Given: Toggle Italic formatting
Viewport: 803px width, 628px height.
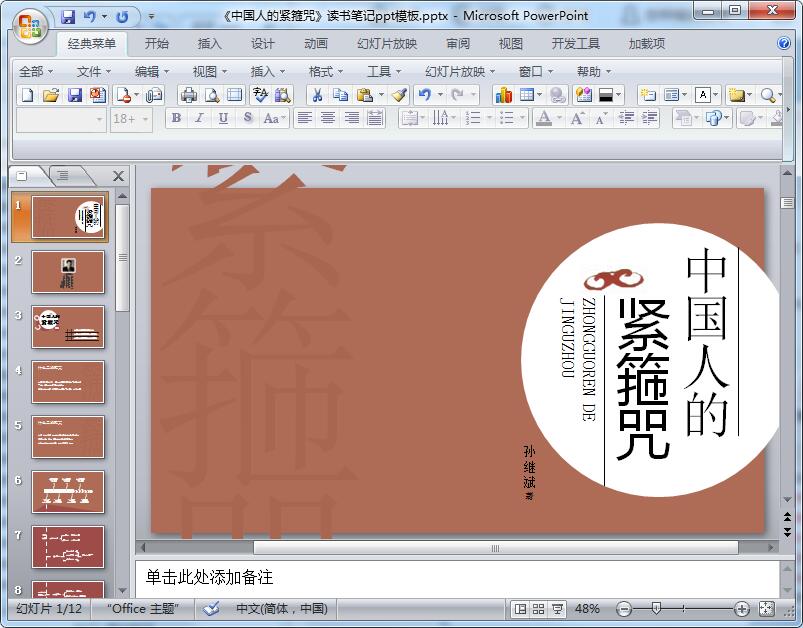Looking at the screenshot, I should pos(200,118).
